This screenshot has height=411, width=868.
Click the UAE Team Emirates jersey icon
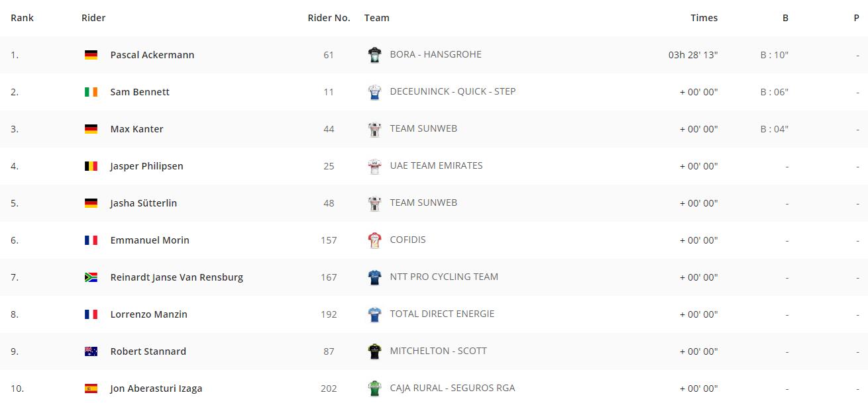pos(374,166)
